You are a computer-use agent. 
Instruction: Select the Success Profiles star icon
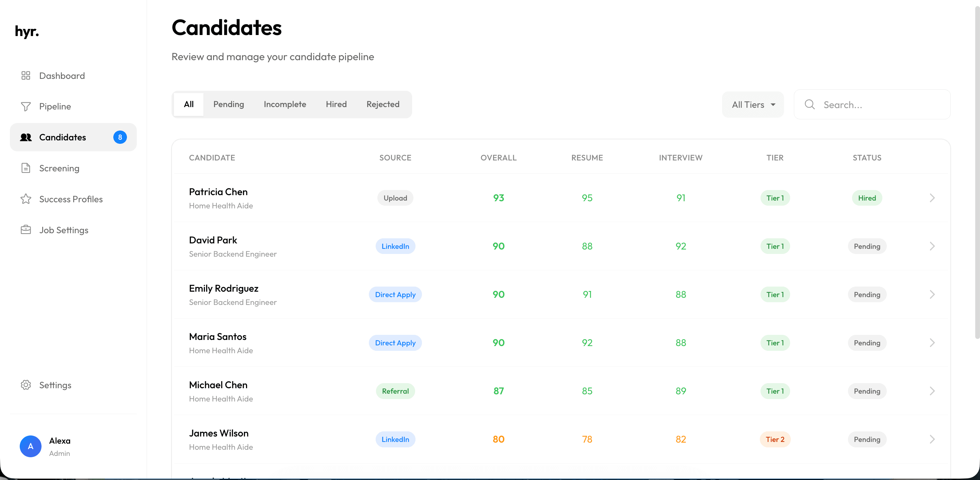26,199
